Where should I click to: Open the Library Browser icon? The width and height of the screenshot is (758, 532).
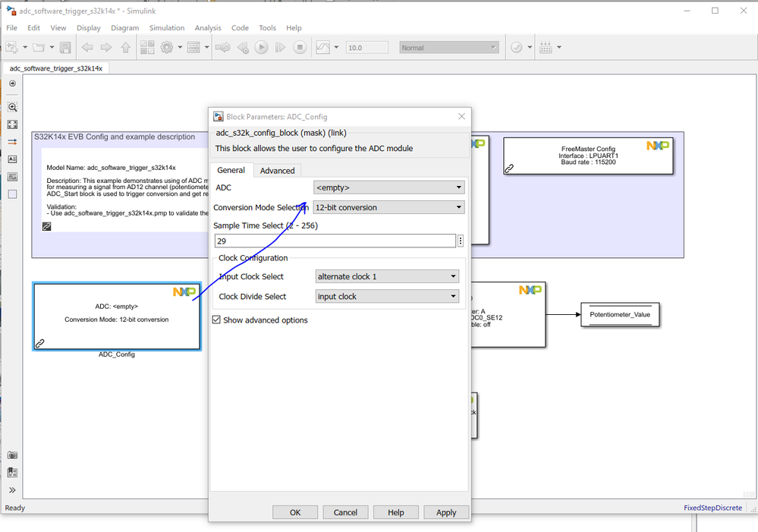pos(147,47)
